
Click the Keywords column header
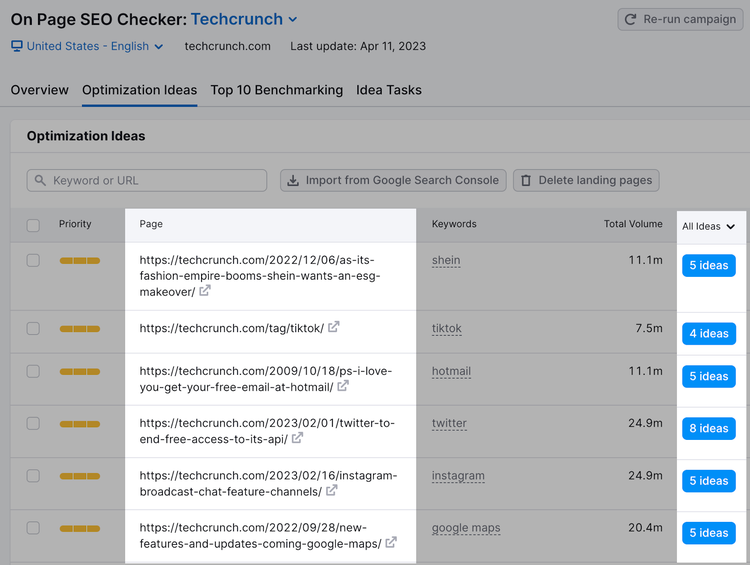click(x=454, y=224)
